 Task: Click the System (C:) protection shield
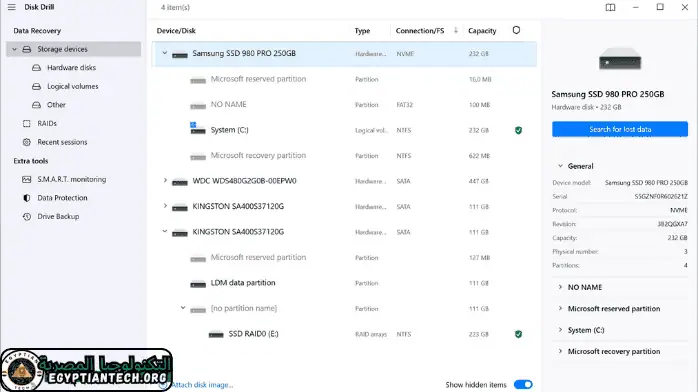tap(518, 130)
